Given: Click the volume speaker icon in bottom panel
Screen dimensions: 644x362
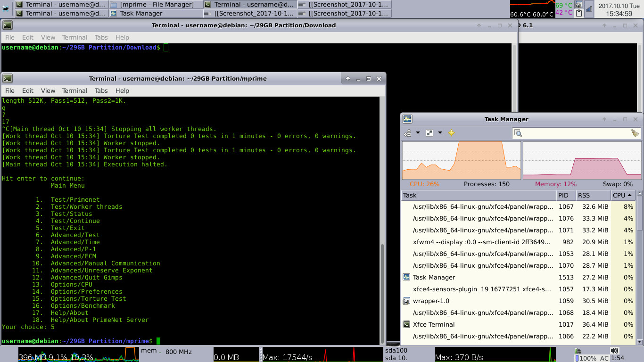Looking at the screenshot, I should click(x=614, y=351).
